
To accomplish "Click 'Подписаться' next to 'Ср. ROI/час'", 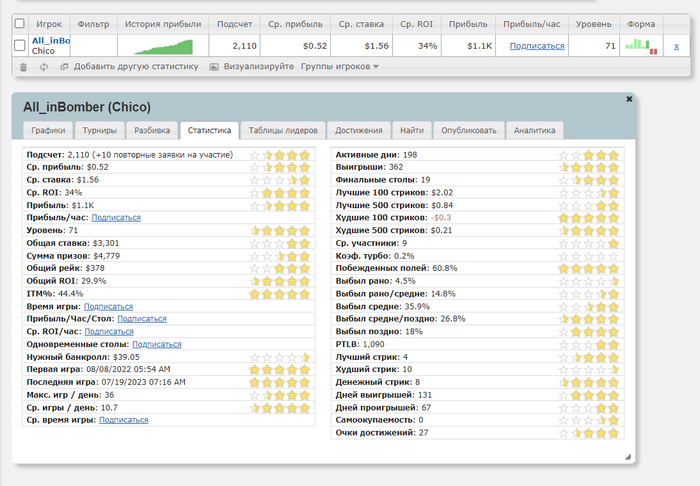I will (x=109, y=332).
